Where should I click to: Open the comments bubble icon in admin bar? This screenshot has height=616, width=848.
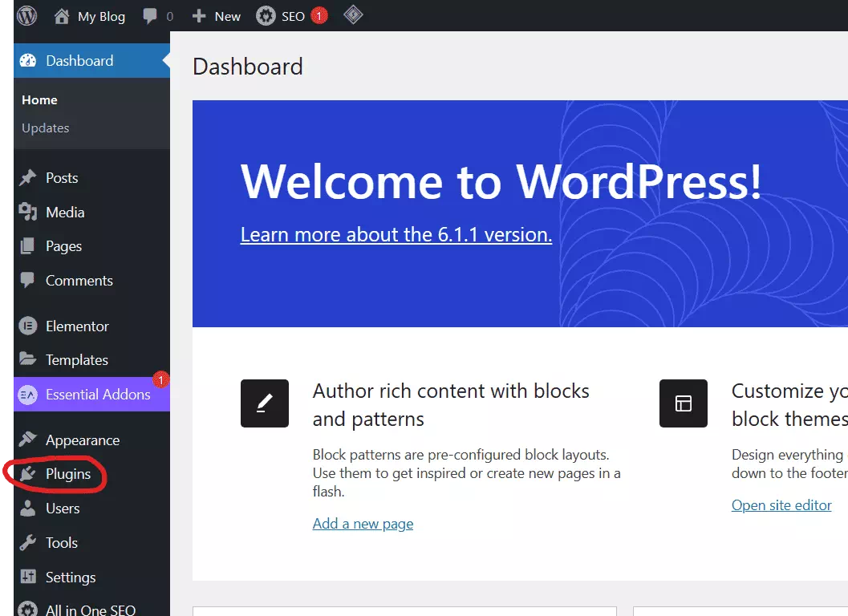pyautogui.click(x=150, y=16)
